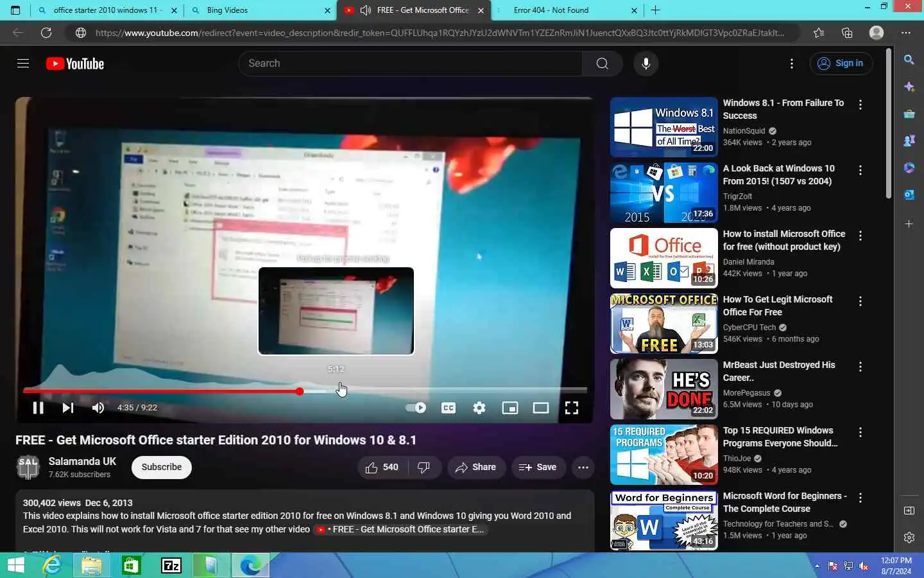Toggle closed captions
The image size is (924, 578).
(449, 408)
